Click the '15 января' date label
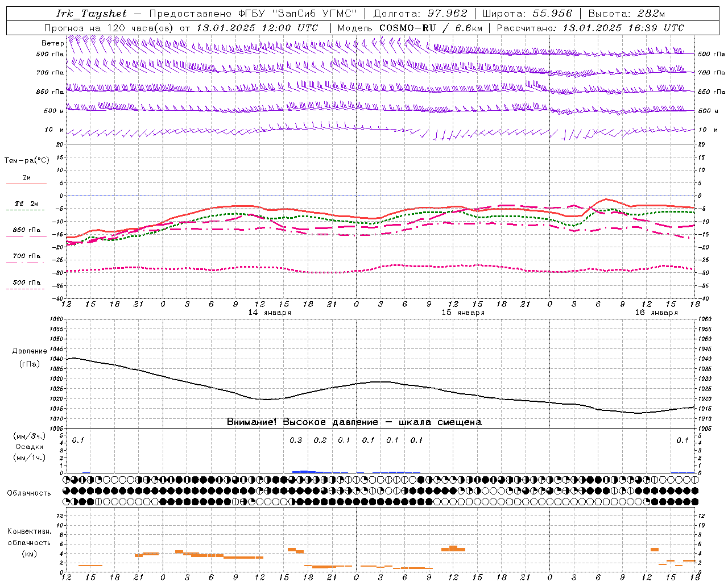The height and width of the screenshot is (582, 728). tap(463, 313)
